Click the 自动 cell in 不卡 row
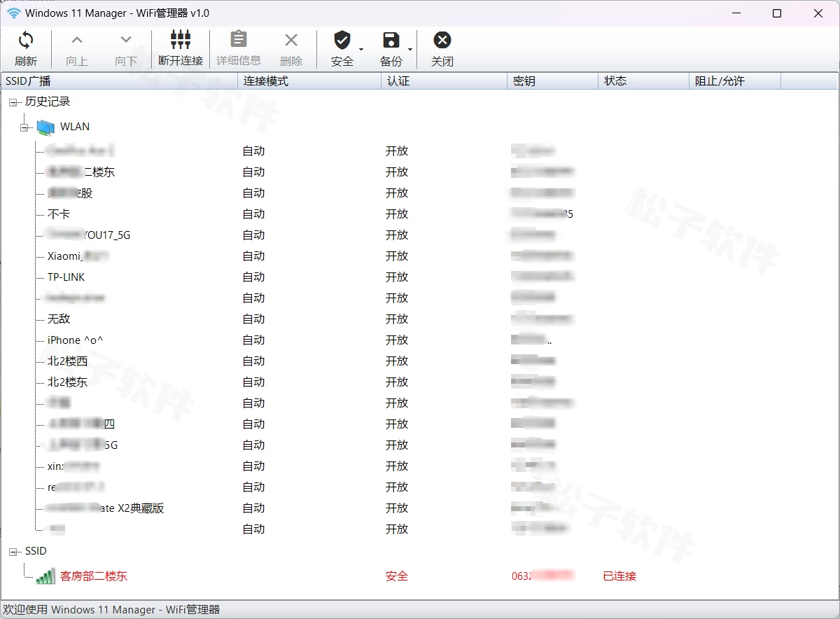This screenshot has height=619, width=840. tap(254, 214)
